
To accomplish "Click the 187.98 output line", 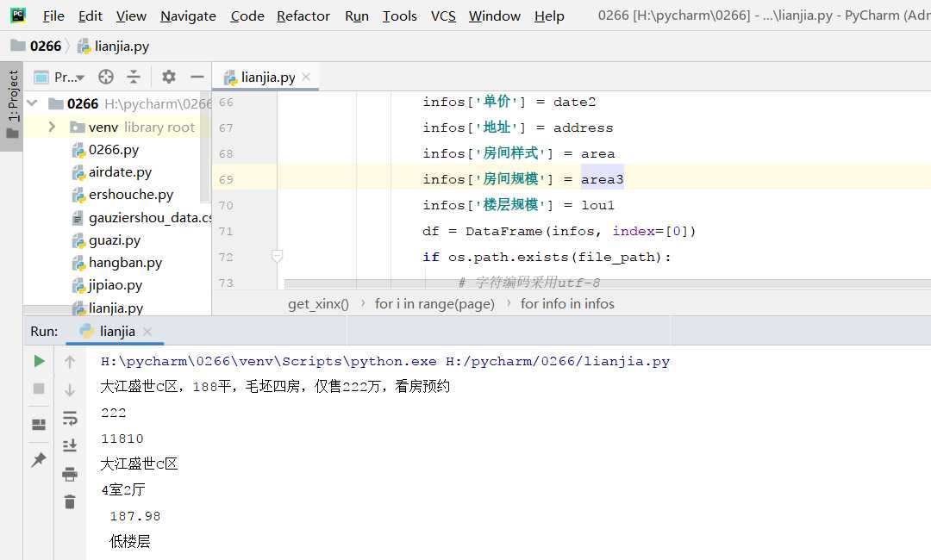I will click(134, 516).
